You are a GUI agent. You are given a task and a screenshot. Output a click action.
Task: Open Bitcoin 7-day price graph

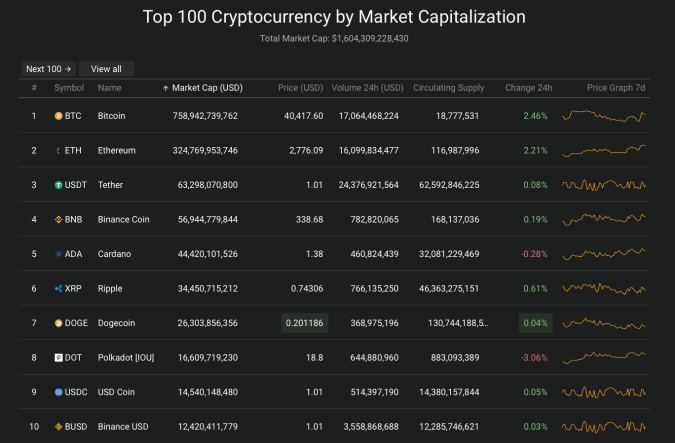tap(604, 116)
